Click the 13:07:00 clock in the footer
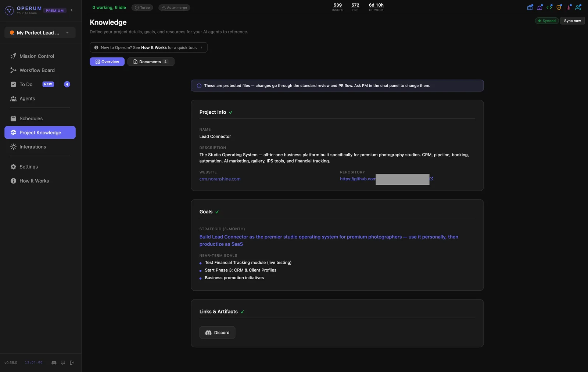 tap(33, 363)
